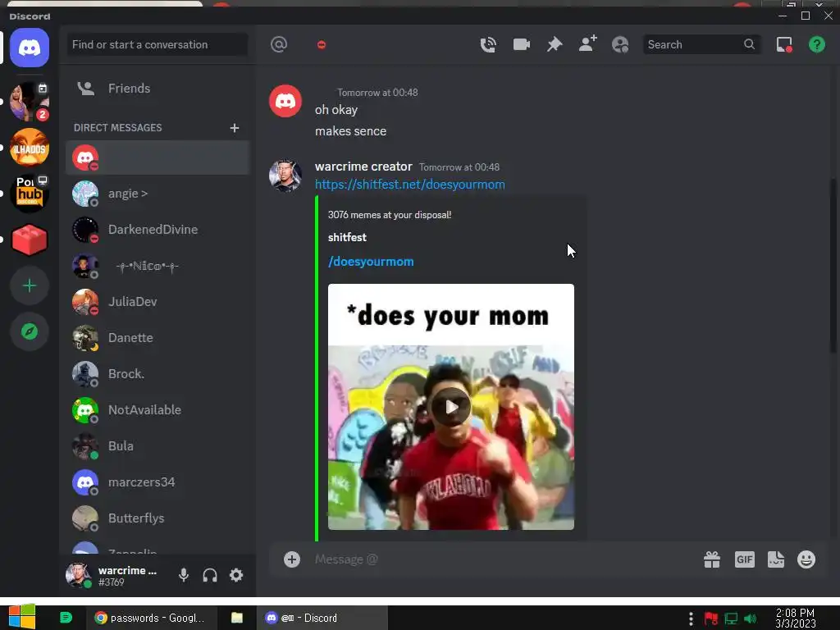The image size is (840, 630).
Task: Toggle microphone mute
Action: [184, 575]
